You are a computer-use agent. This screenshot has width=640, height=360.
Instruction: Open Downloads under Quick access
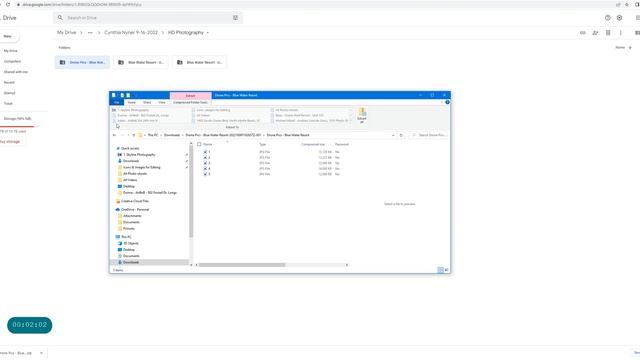[131, 161]
